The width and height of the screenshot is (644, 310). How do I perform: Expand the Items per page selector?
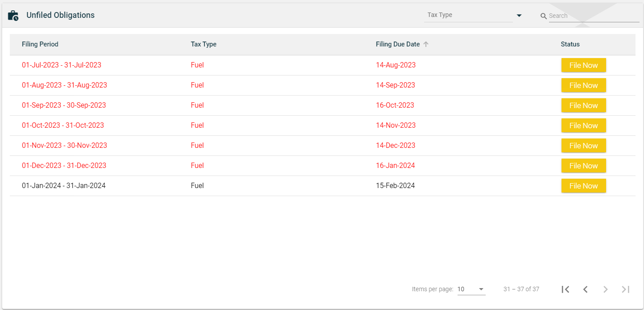click(471, 289)
